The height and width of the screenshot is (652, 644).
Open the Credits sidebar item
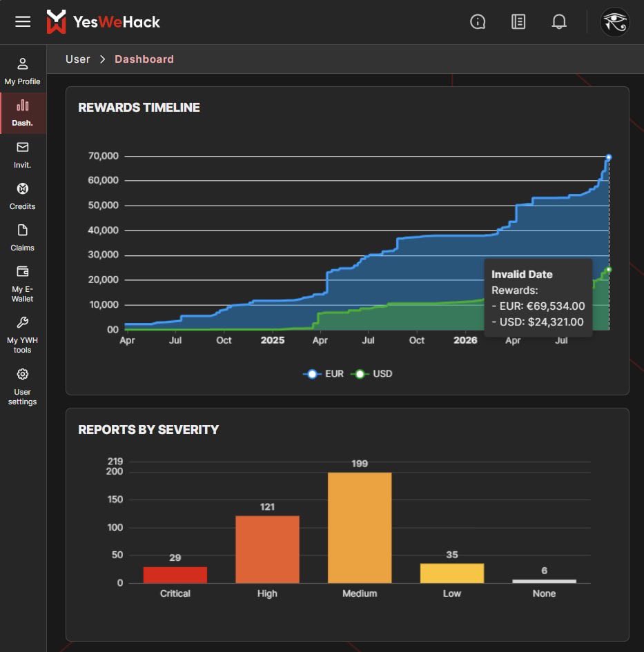point(23,196)
